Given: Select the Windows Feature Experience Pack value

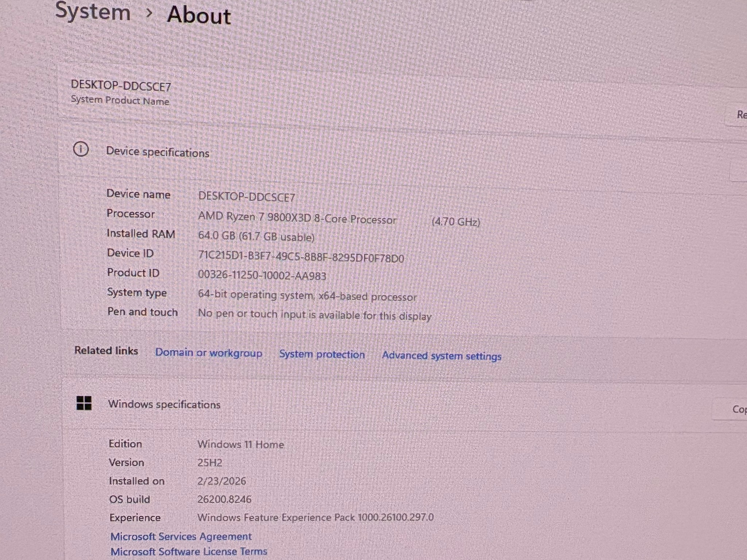Looking at the screenshot, I should [316, 517].
